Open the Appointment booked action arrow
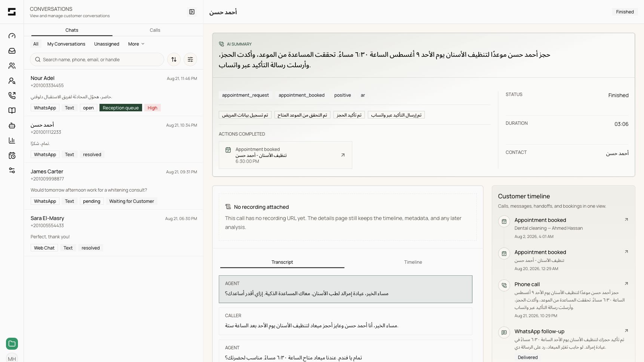The height and width of the screenshot is (362, 644). click(x=343, y=155)
